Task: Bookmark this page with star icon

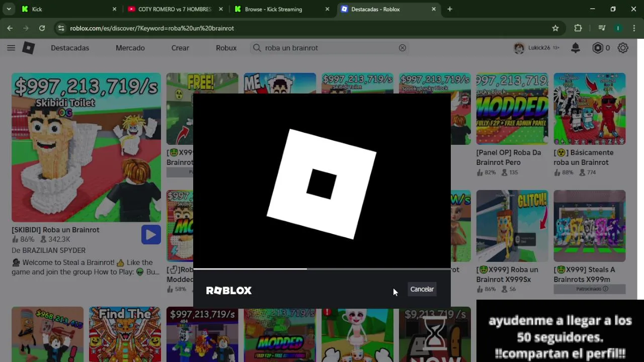Action: pyautogui.click(x=555, y=28)
